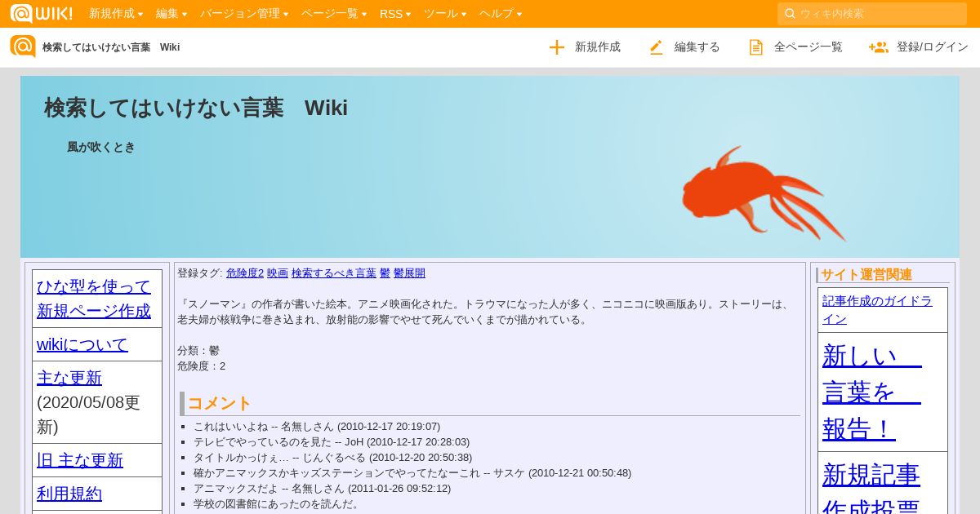Open 検索してはいけない言葉 Wiki header title link
This screenshot has height=514, width=980.
[x=111, y=47]
